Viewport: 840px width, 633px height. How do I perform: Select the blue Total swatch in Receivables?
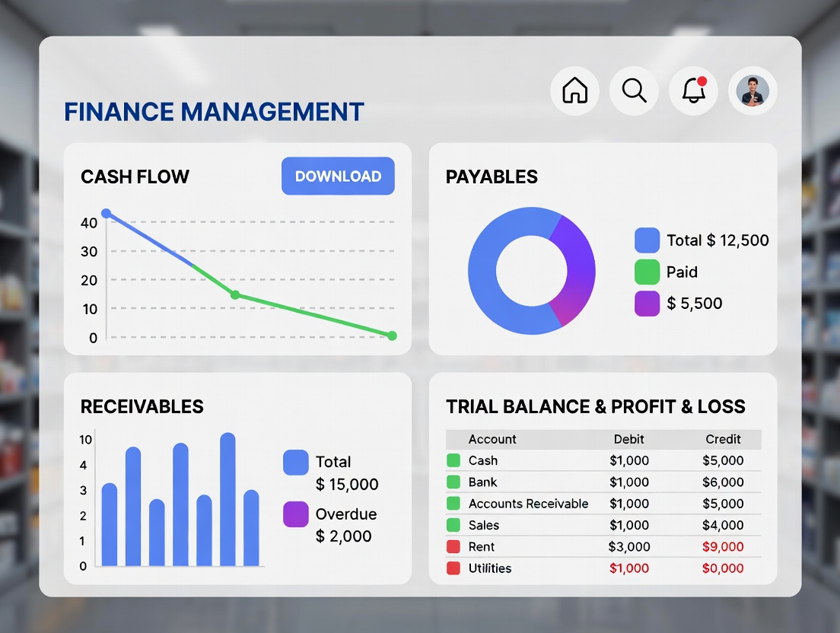tap(295, 463)
